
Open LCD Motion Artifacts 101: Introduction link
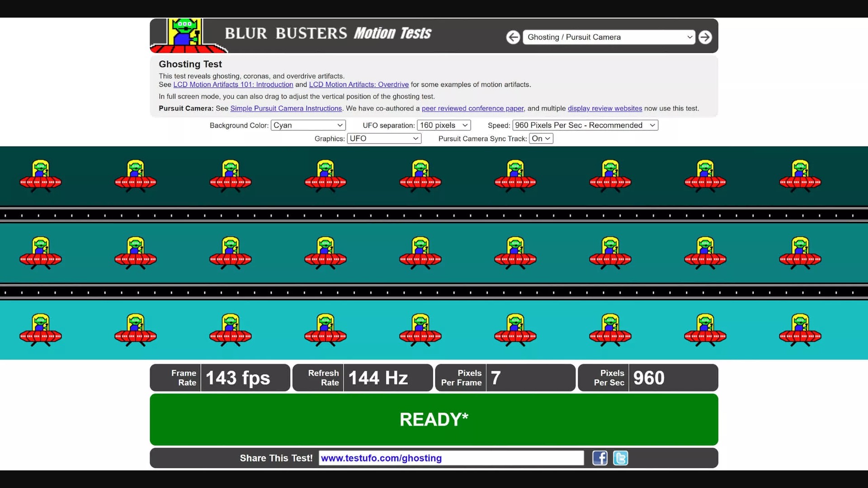[233, 84]
